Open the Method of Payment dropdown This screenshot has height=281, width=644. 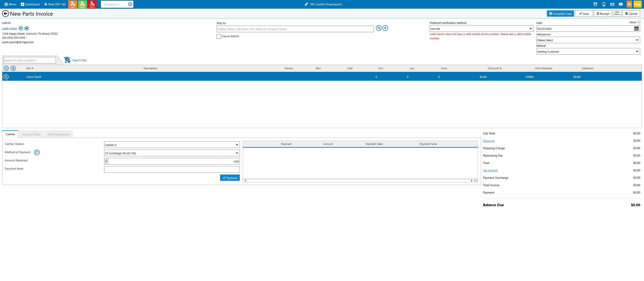point(172,153)
